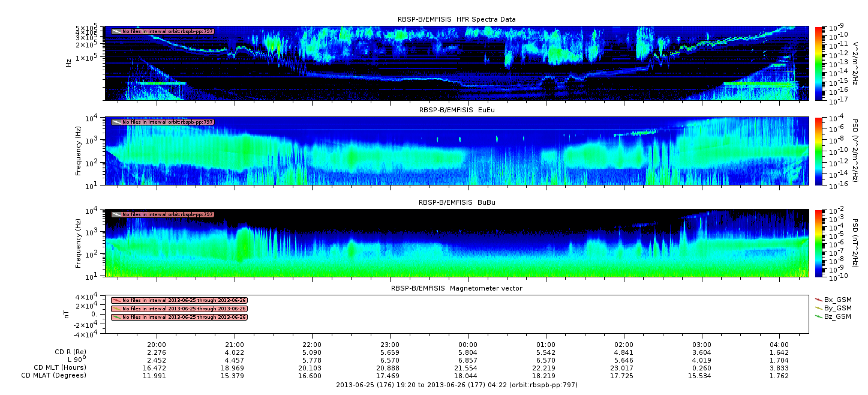Image resolution: width=868 pixels, height=395 pixels.
Task: Click the warning icon in HFR Spectra panel
Action: [116, 31]
